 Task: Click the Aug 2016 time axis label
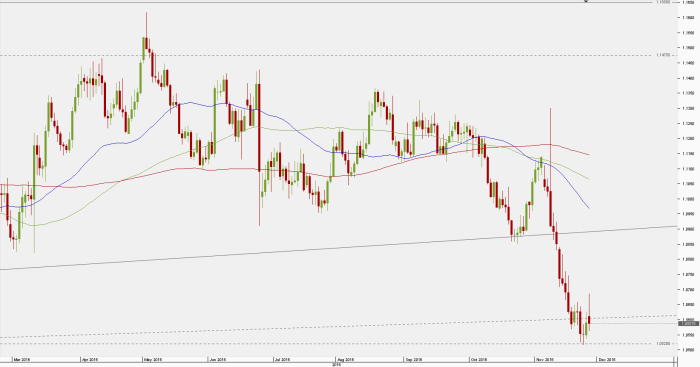tap(346, 359)
